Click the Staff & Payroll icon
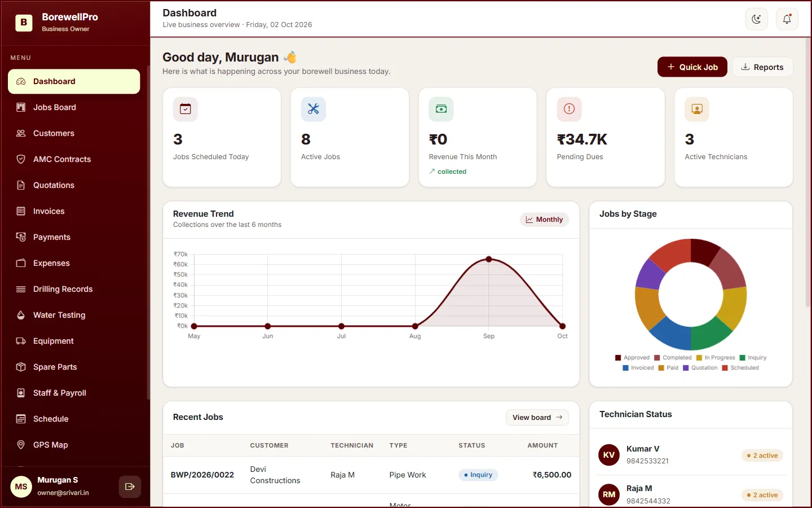The image size is (812, 508). pos(21,393)
